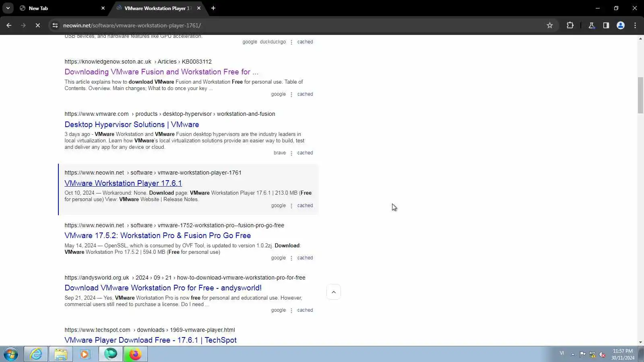Click google source label for andysworld result
This screenshot has height=362, width=644.
coord(279,310)
